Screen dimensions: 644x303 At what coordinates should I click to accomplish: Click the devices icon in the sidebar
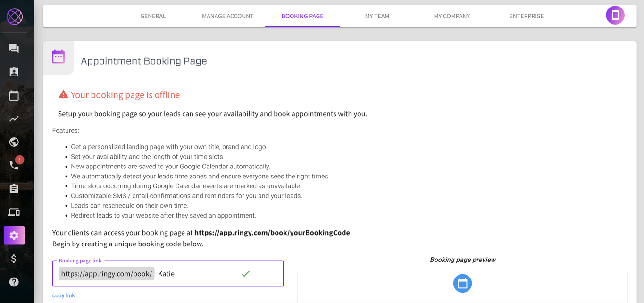(14, 212)
